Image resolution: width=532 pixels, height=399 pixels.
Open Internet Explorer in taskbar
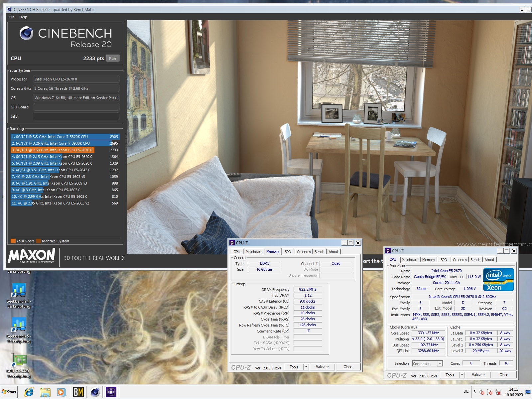point(29,392)
